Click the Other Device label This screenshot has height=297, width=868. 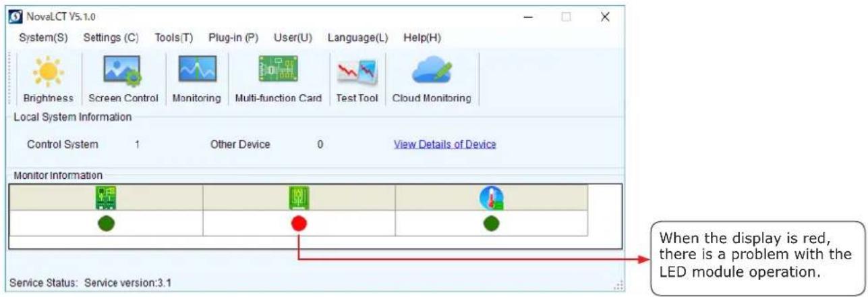(240, 144)
